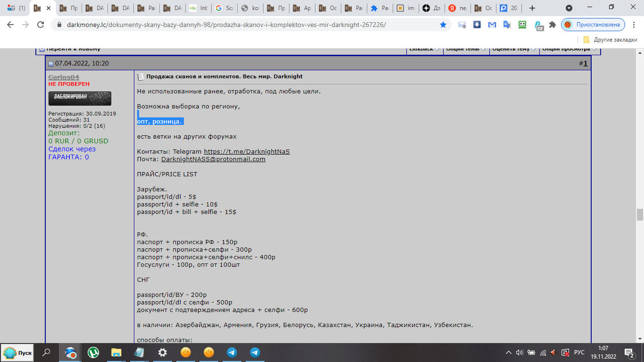
Task: Open the volume control in system tray
Action: click(x=520, y=352)
